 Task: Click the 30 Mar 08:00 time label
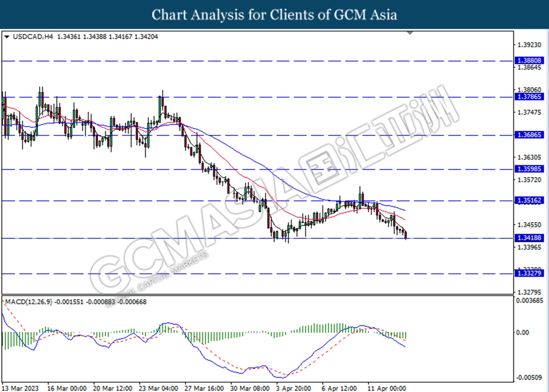coord(250,388)
